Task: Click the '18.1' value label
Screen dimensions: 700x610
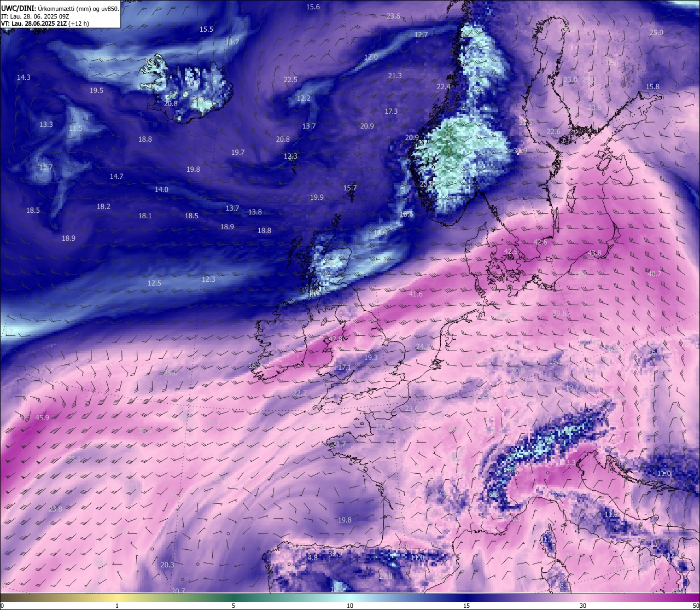Action: coord(145,216)
